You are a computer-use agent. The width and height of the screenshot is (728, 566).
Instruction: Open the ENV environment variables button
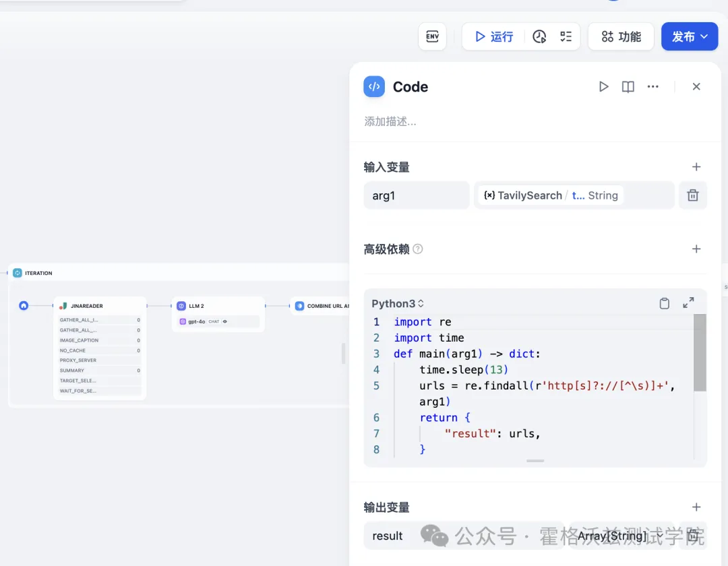(432, 36)
